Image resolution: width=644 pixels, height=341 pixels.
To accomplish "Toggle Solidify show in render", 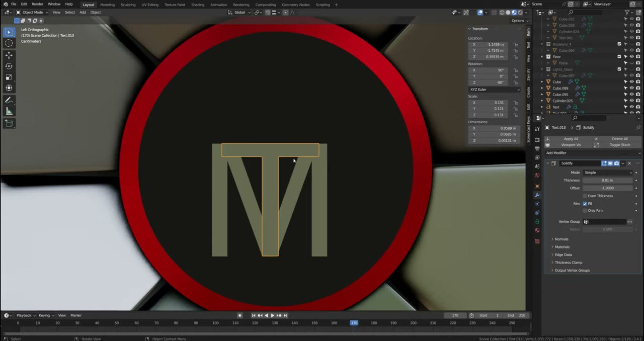I will pyautogui.click(x=617, y=163).
